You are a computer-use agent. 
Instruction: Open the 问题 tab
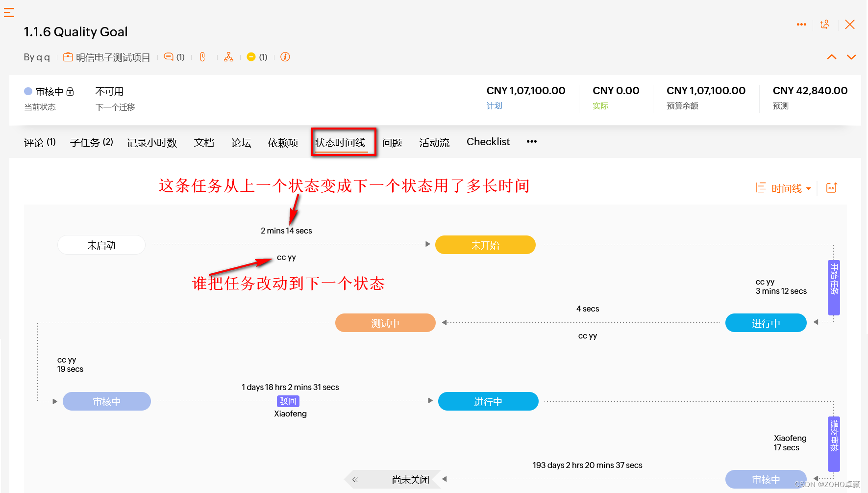[392, 142]
